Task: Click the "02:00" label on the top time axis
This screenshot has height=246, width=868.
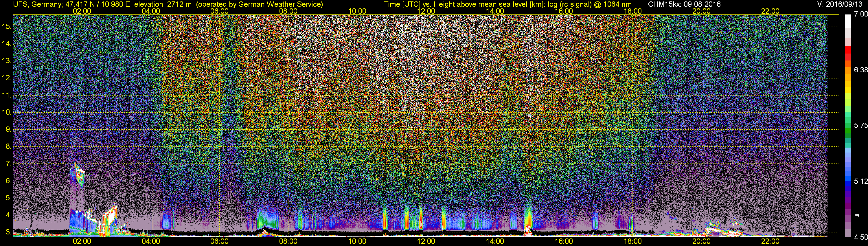Action: tap(82, 11)
